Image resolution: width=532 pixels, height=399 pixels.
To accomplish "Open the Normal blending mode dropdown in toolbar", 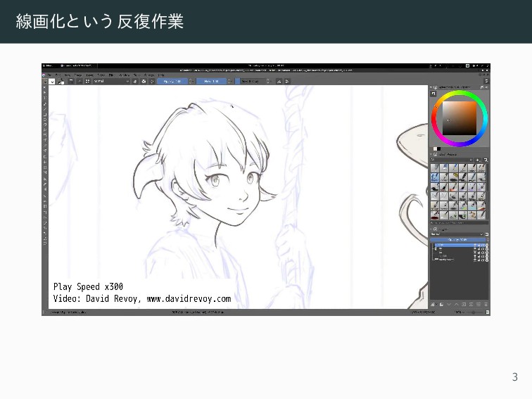I will (x=111, y=82).
